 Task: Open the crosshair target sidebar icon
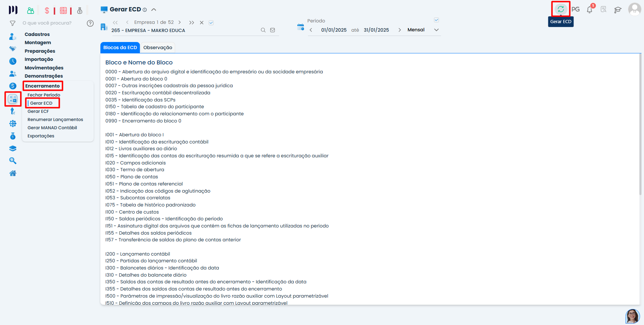13,124
